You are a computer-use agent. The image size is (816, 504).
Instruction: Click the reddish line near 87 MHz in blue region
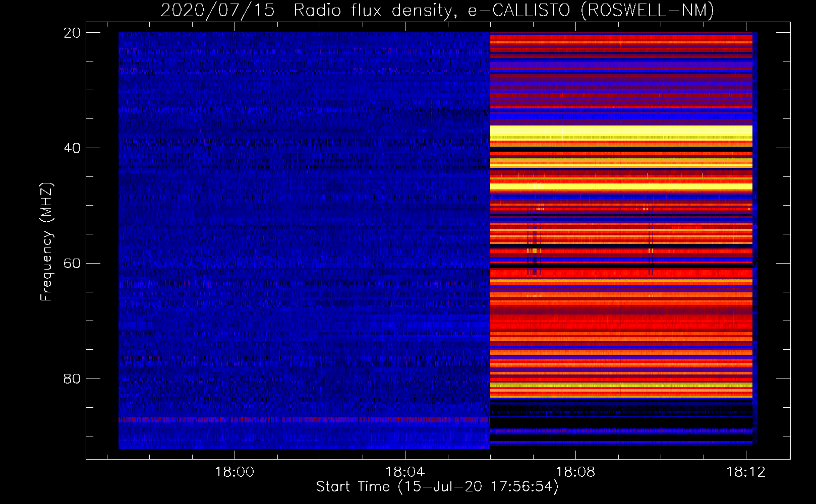tap(304, 419)
